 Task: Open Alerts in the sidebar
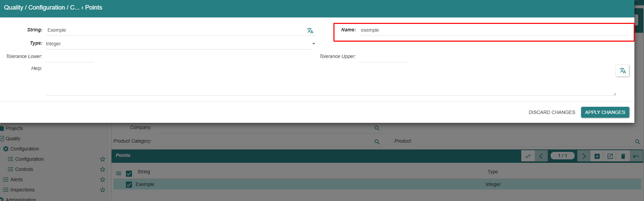point(16,180)
